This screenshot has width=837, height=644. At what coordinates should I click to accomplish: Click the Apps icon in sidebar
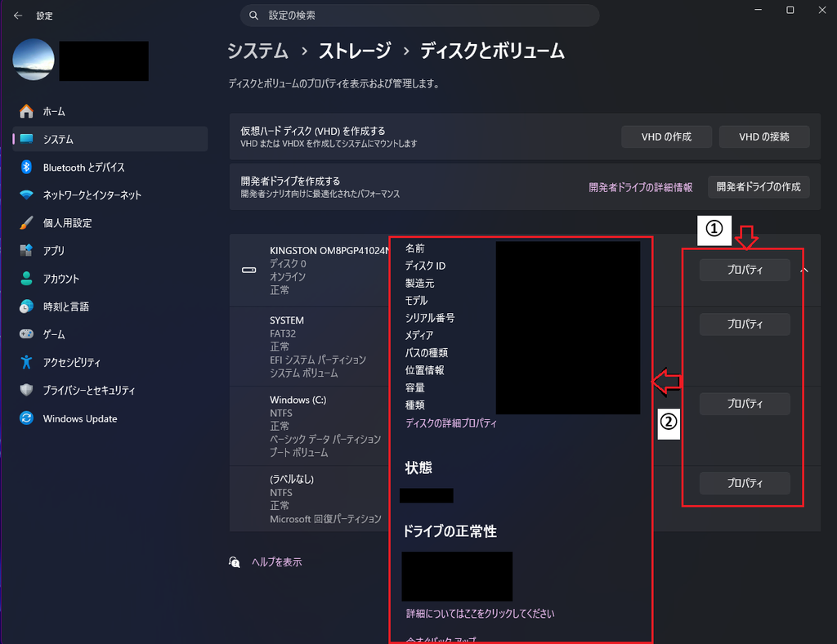26,250
